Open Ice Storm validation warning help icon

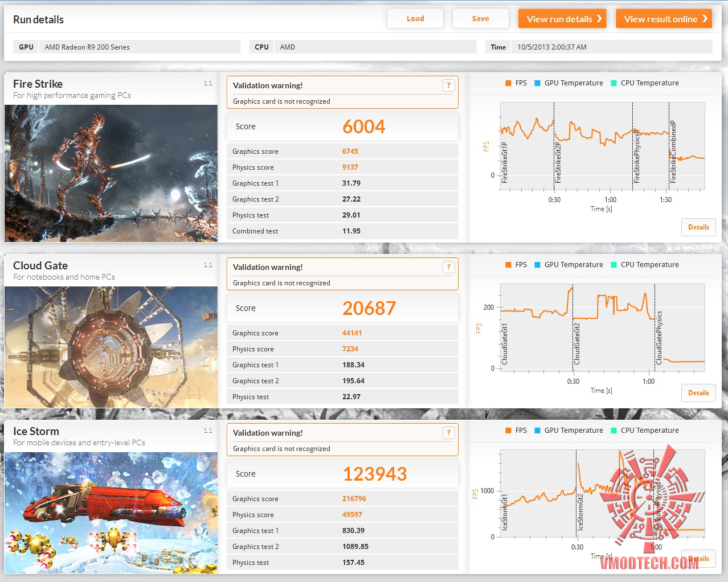448,433
